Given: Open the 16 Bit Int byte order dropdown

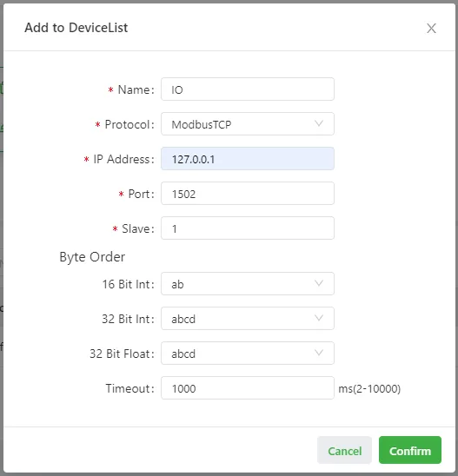Looking at the screenshot, I should 248,284.
